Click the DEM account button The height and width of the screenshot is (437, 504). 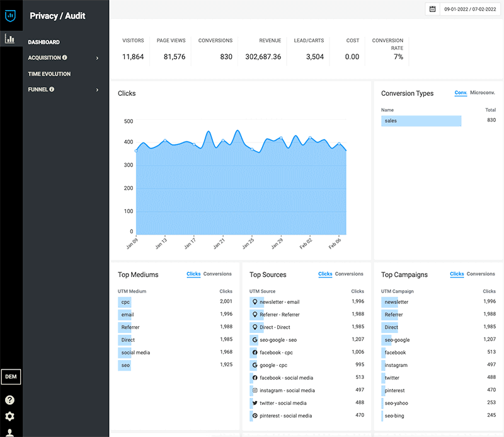pyautogui.click(x=11, y=376)
